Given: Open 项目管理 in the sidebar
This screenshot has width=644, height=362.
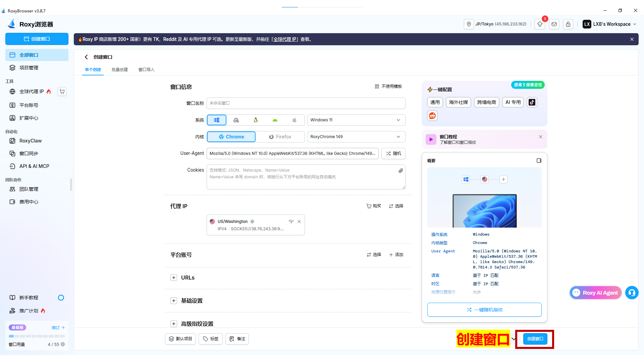Looking at the screenshot, I should tap(37, 68).
